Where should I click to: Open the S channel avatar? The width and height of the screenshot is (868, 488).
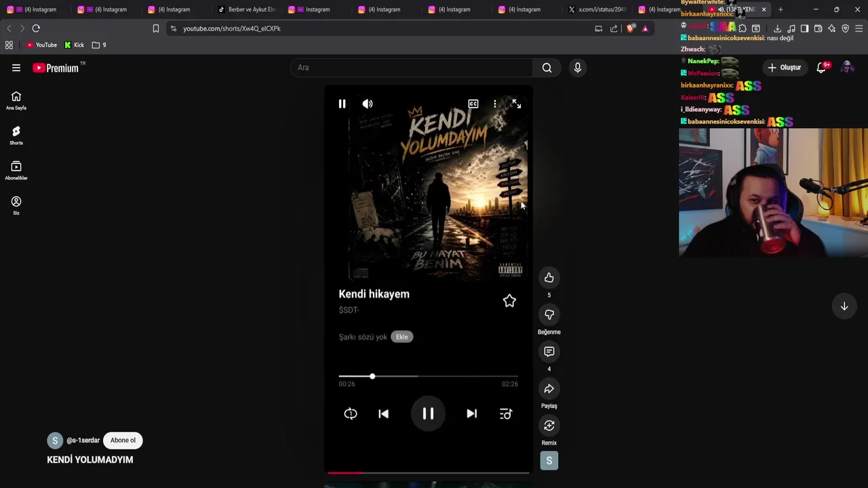55,441
